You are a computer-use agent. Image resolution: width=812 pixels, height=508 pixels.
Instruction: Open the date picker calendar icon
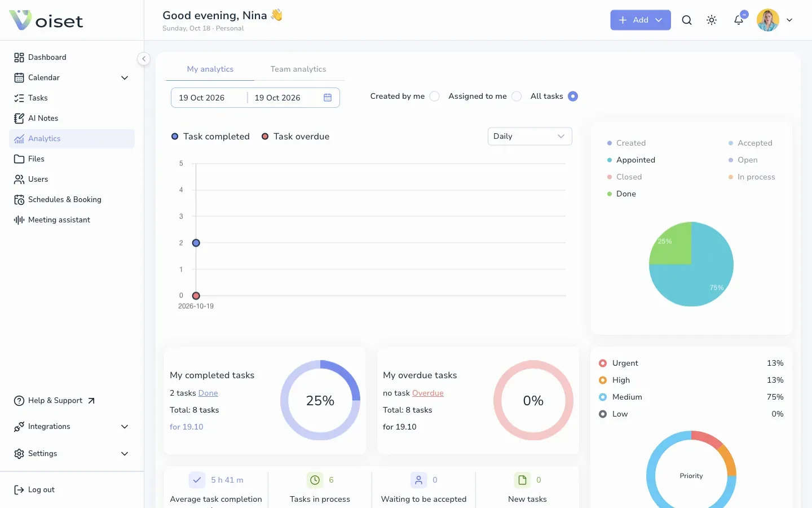point(328,98)
